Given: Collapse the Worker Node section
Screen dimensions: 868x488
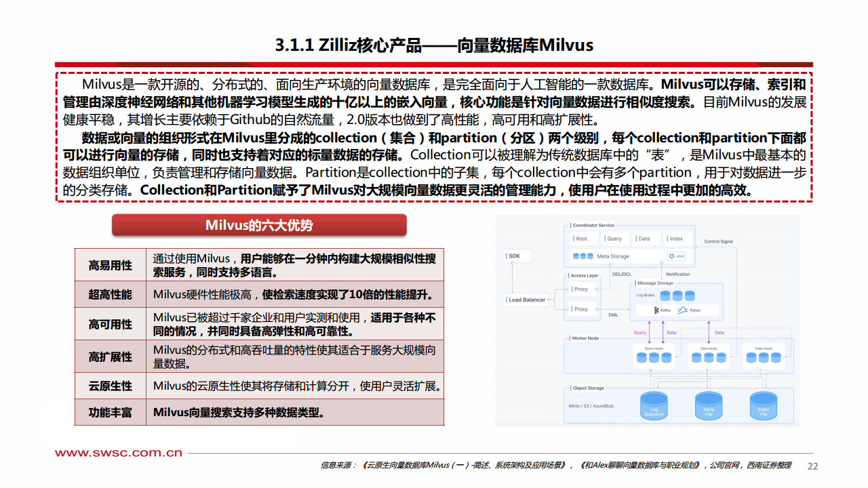Looking at the screenshot, I should (585, 338).
